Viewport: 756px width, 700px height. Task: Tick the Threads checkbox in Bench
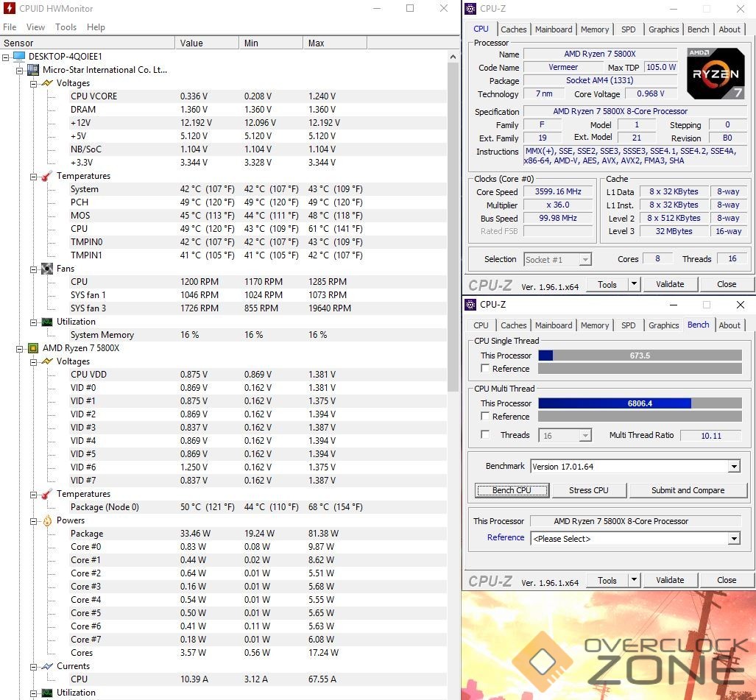coord(485,435)
